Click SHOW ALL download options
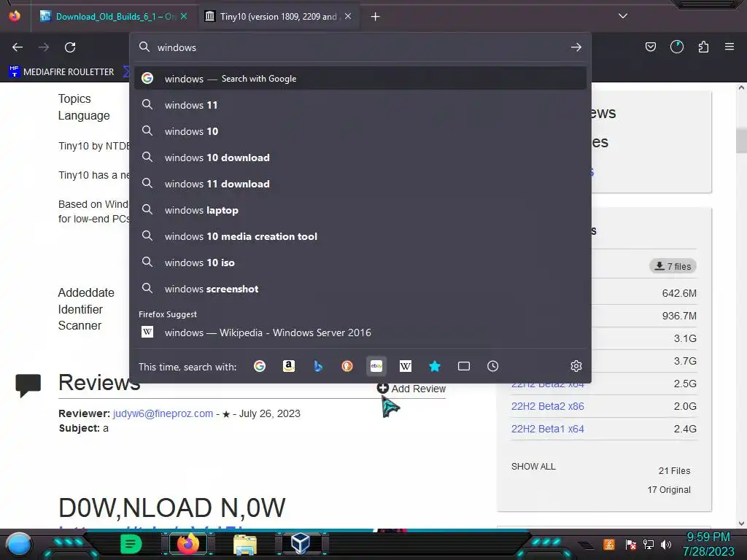This screenshot has width=747, height=560. (533, 466)
